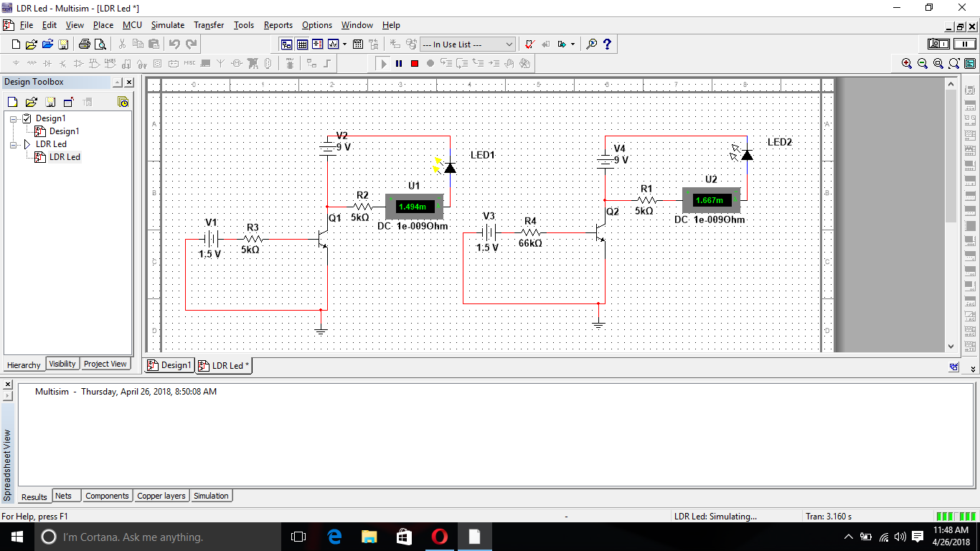Click the vertical scrollbar down arrow of the schematic
980x551 pixels.
click(x=951, y=347)
